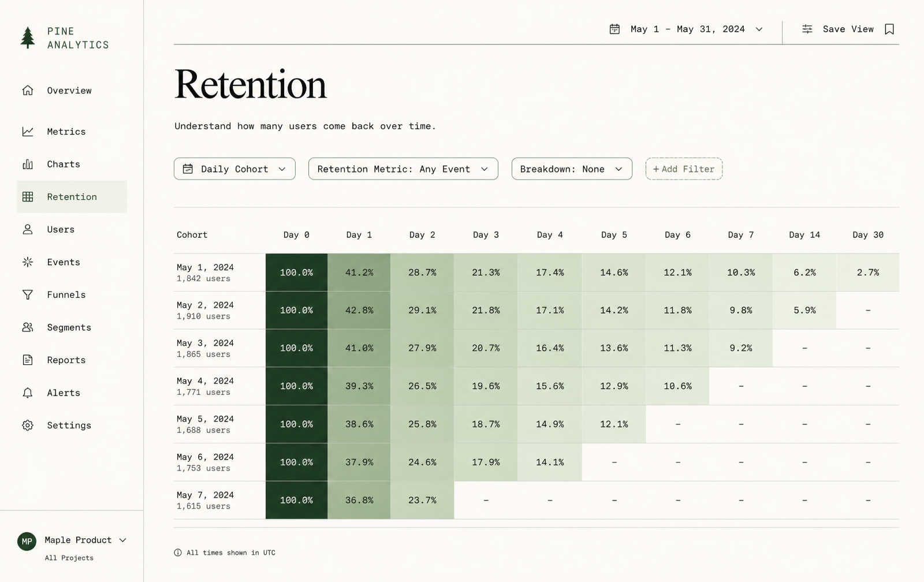Open the Daily Cohort dropdown
The height and width of the screenshot is (582, 924).
pyautogui.click(x=234, y=169)
